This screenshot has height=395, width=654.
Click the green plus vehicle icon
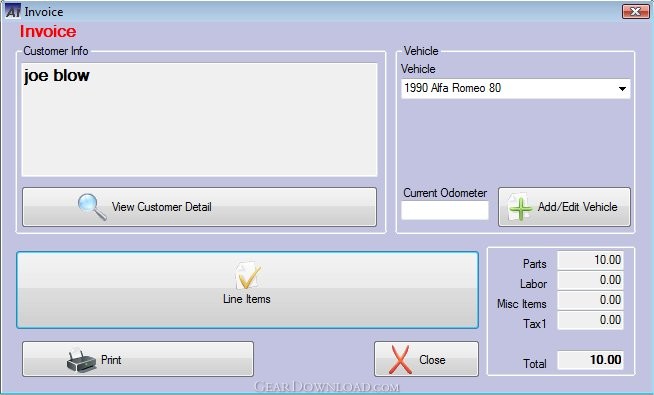pyautogui.click(x=520, y=207)
